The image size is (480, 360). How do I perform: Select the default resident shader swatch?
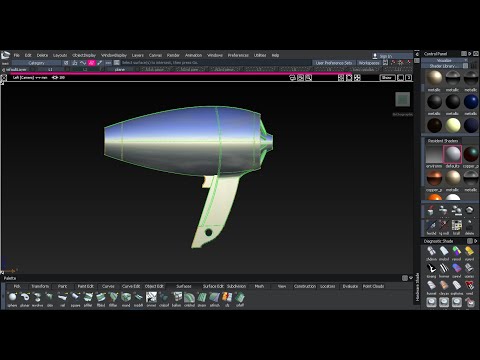point(452,154)
